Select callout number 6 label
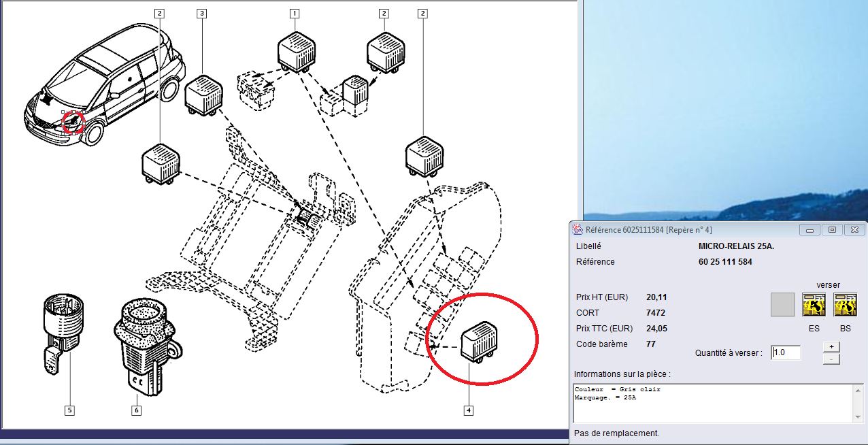 tap(137, 410)
